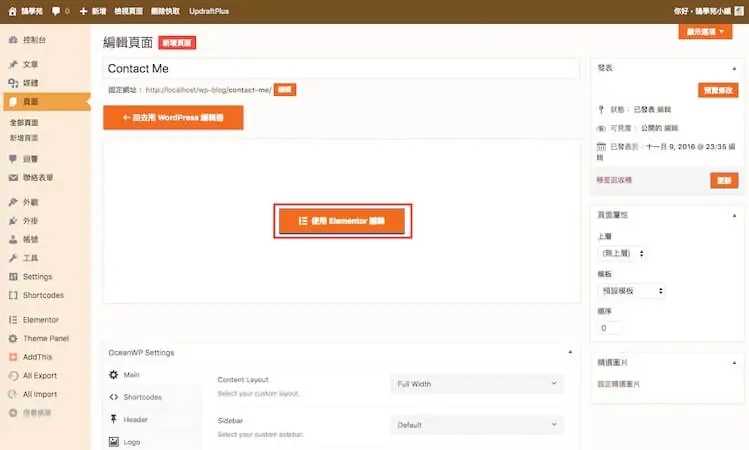Click the back to WordPress editor button
Image resolution: width=749 pixels, height=450 pixels.
173,118
